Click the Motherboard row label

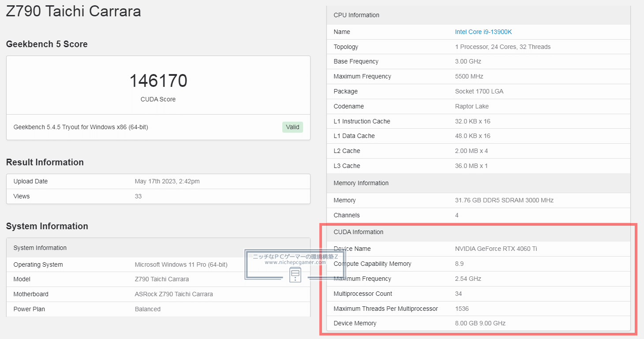[x=31, y=294]
